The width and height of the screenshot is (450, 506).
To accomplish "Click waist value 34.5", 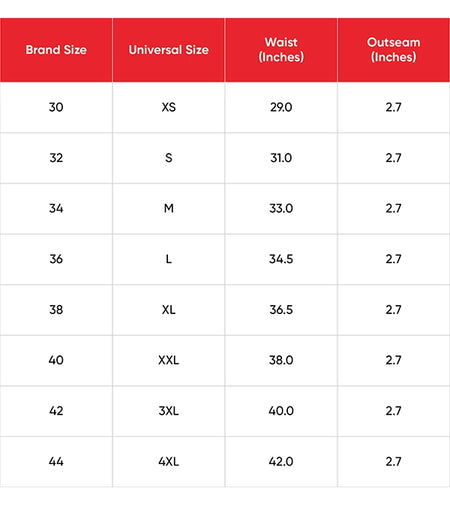I will [281, 259].
